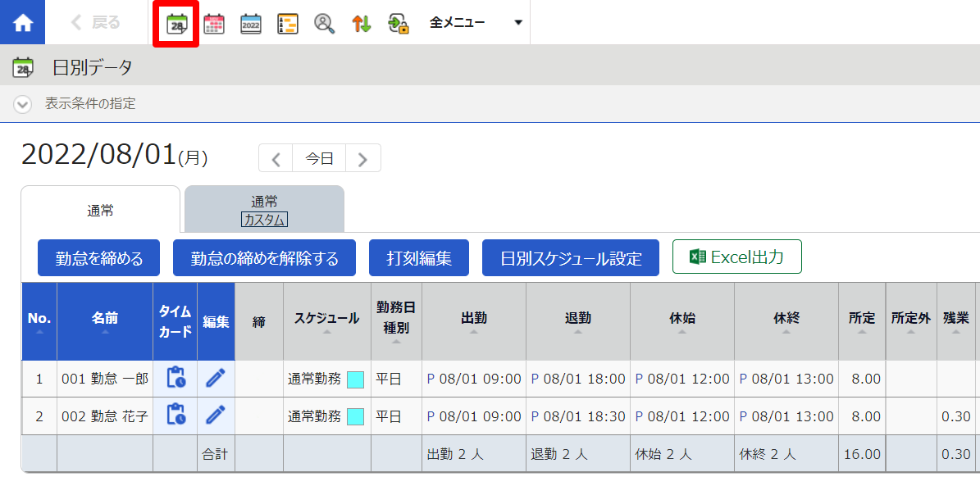This screenshot has height=477, width=980.
Task: Open the 2022 yearly calendar icon
Action: (x=251, y=24)
